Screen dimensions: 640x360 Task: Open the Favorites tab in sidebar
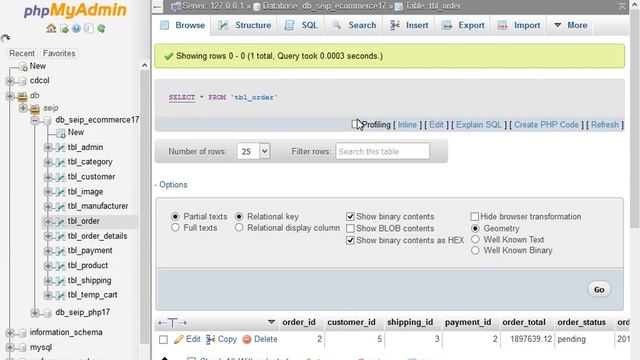pos(59,53)
